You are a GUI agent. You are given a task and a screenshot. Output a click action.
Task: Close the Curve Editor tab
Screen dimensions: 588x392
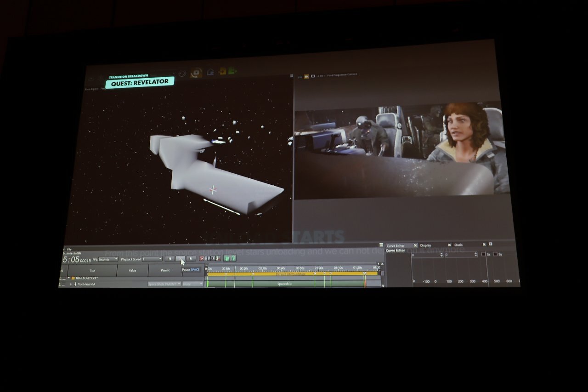point(415,245)
